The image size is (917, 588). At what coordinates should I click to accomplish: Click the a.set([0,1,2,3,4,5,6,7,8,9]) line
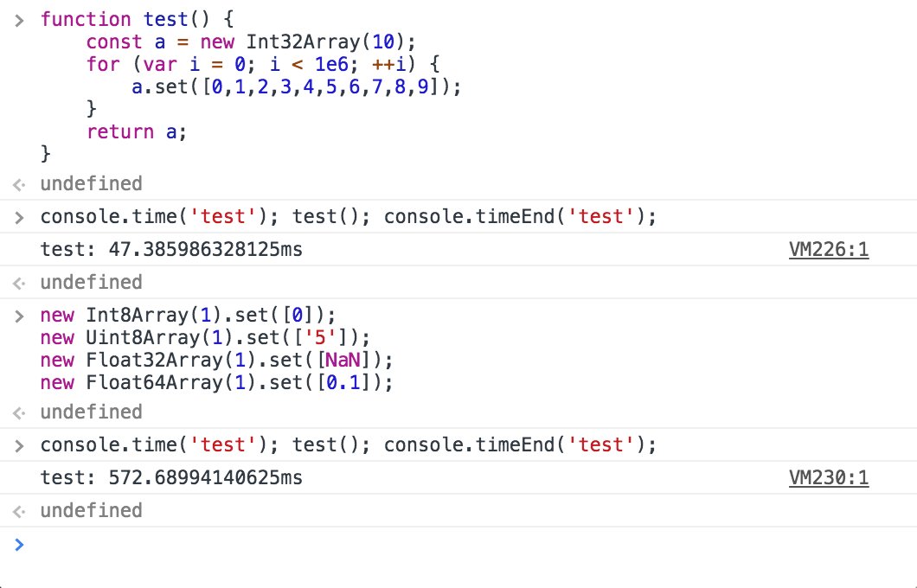pyautogui.click(x=294, y=86)
